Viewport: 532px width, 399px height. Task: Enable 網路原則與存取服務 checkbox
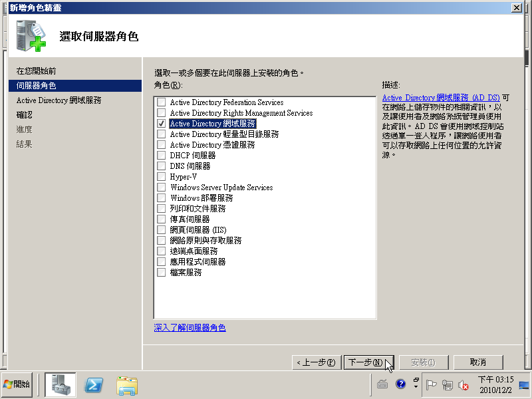(x=162, y=241)
